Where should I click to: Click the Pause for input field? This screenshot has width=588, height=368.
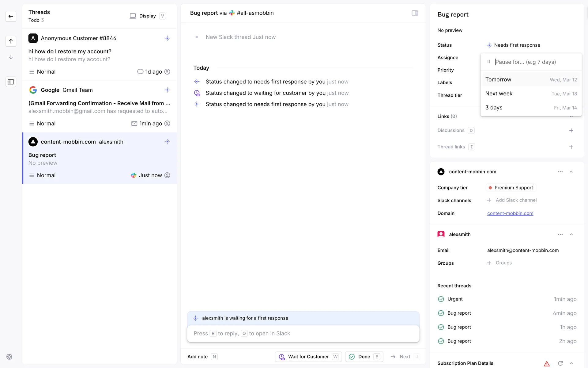[x=536, y=62]
